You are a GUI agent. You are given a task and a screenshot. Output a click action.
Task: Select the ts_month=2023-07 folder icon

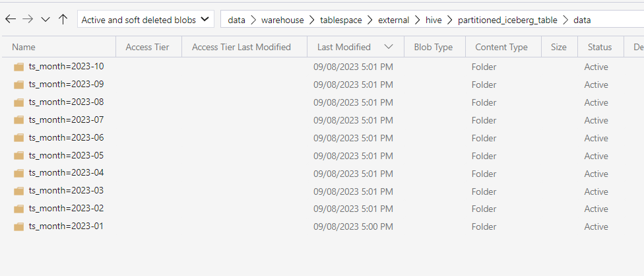click(x=18, y=120)
